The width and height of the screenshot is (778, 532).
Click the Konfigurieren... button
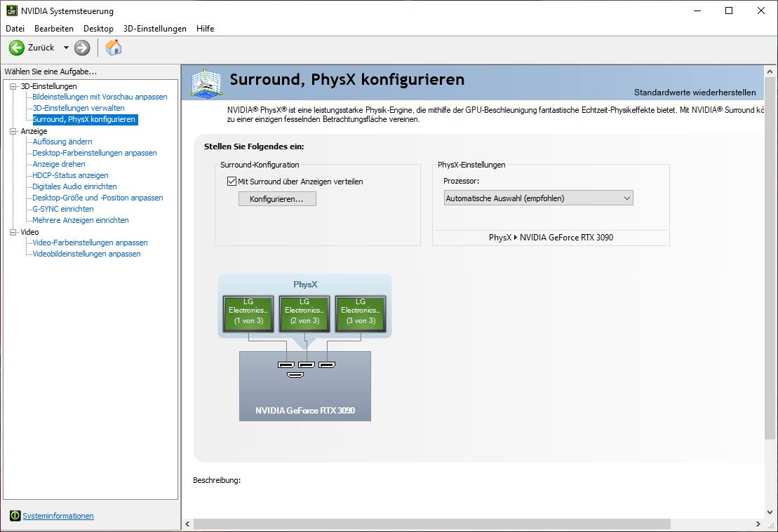tap(277, 199)
